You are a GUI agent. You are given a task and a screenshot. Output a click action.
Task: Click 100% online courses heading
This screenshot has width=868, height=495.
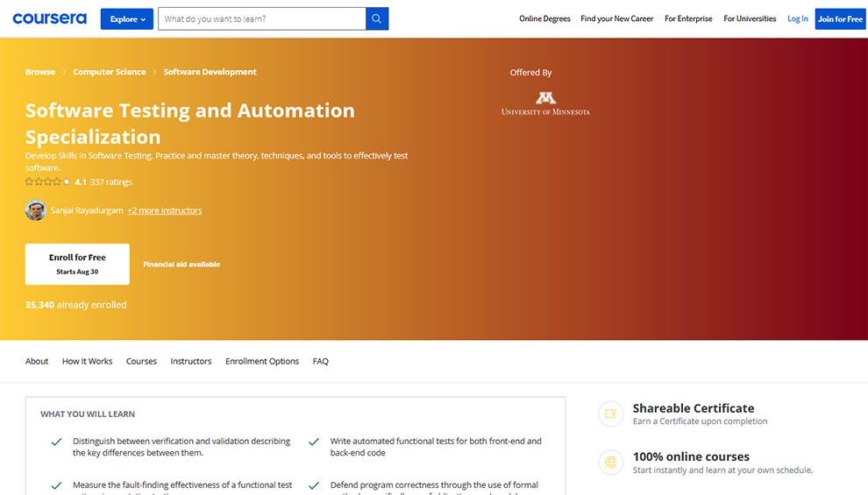691,456
